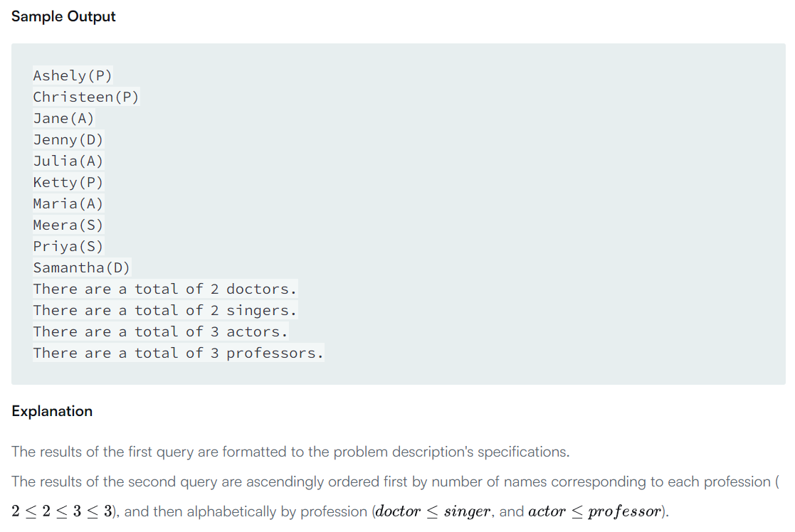Click the Sample Output heading
Image resolution: width=795 pixels, height=532 pixels.
(63, 16)
